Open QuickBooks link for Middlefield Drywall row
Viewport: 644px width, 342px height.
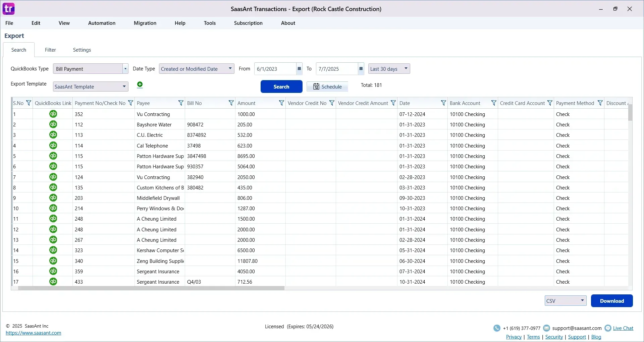(x=53, y=198)
